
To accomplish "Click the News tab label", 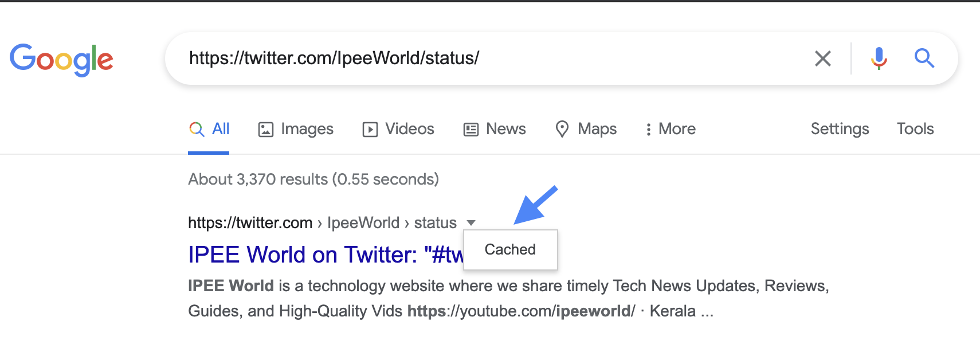I will tap(505, 129).
